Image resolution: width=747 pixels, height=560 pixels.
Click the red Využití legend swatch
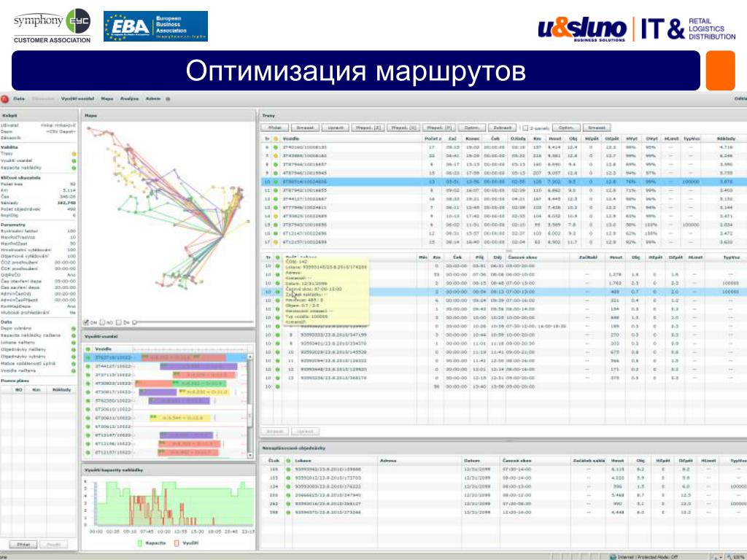coord(177,542)
